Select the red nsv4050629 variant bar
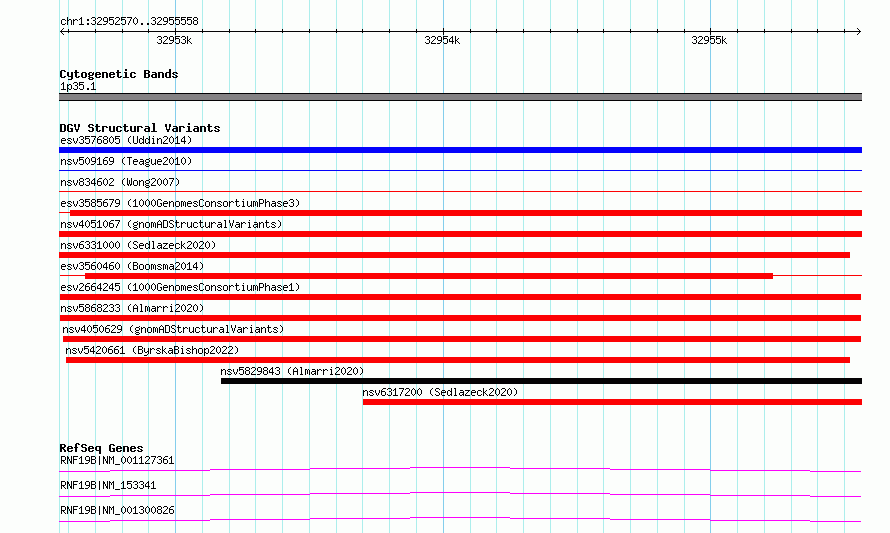The width and height of the screenshot is (890, 533). [x=462, y=339]
